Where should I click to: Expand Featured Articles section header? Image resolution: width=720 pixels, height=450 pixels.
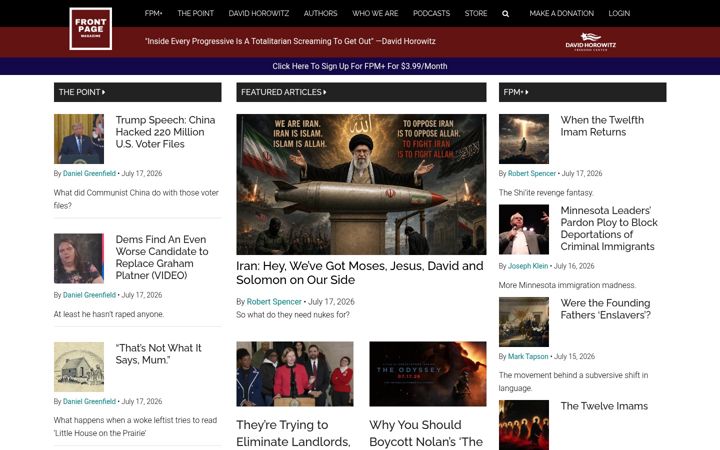361,92
